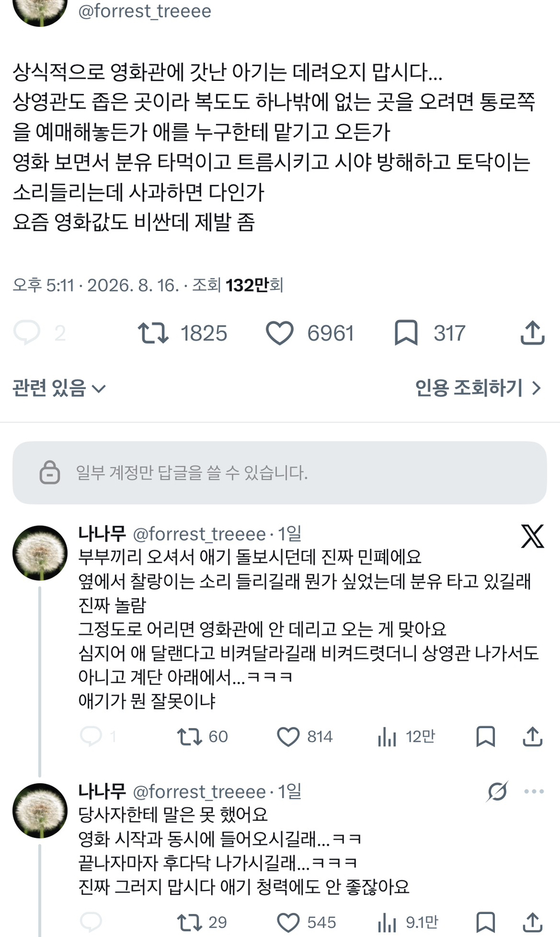Screen dimensions: 560x937
Task: Open more options menu on second reply
Action: [534, 791]
